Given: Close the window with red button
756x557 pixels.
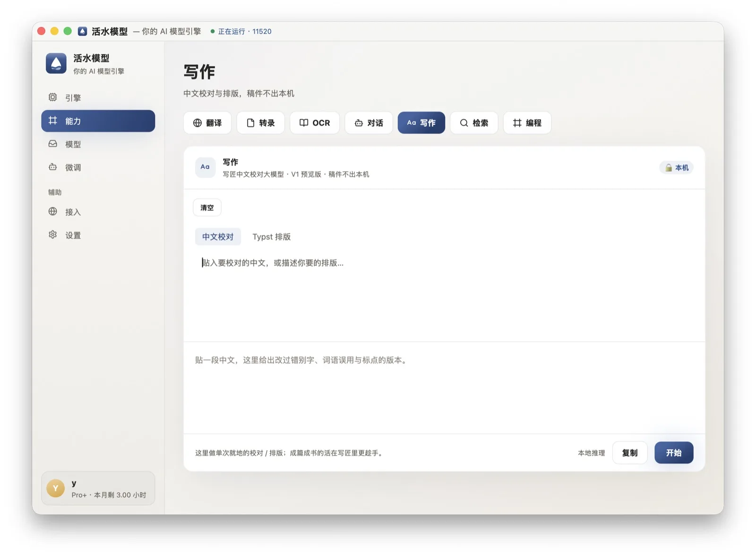Looking at the screenshot, I should 41,31.
